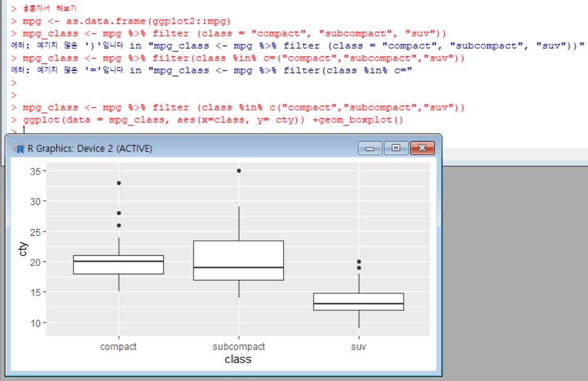Image resolution: width=588 pixels, height=381 pixels.
Task: Click the cty y-axis title
Action: [23, 249]
